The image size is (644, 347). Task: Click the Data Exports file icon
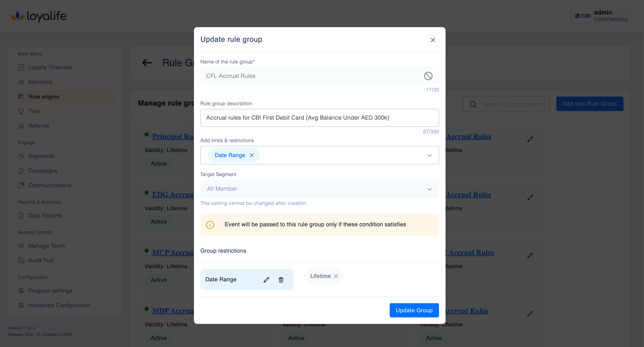tap(21, 216)
